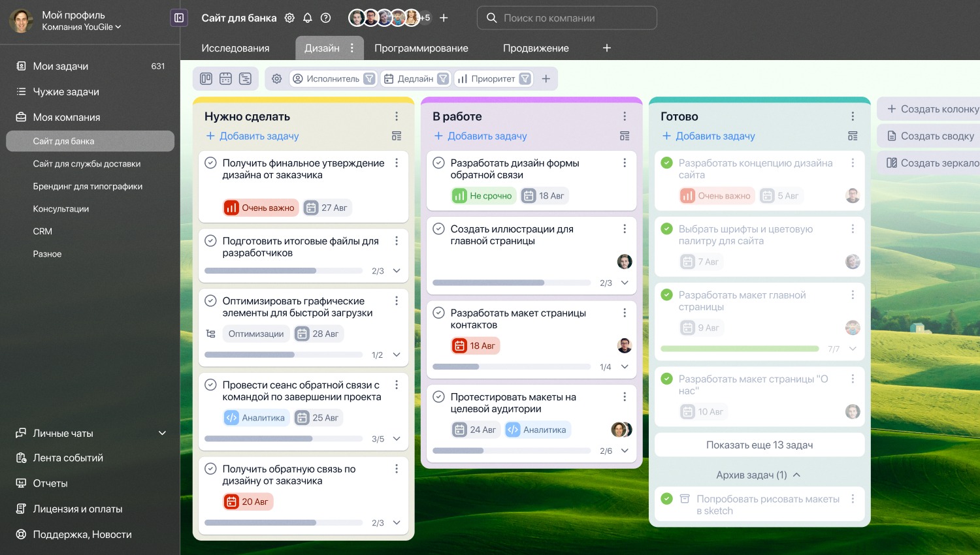
Task: Click the Дедлайн filter funnel icon
Action: point(443,79)
